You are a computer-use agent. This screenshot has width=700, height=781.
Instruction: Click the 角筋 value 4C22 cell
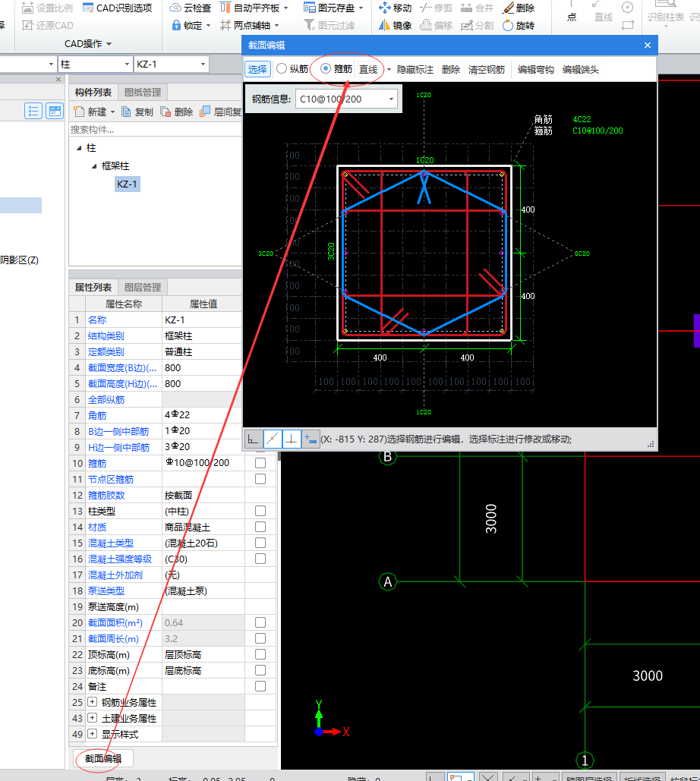pyautogui.click(x=202, y=415)
